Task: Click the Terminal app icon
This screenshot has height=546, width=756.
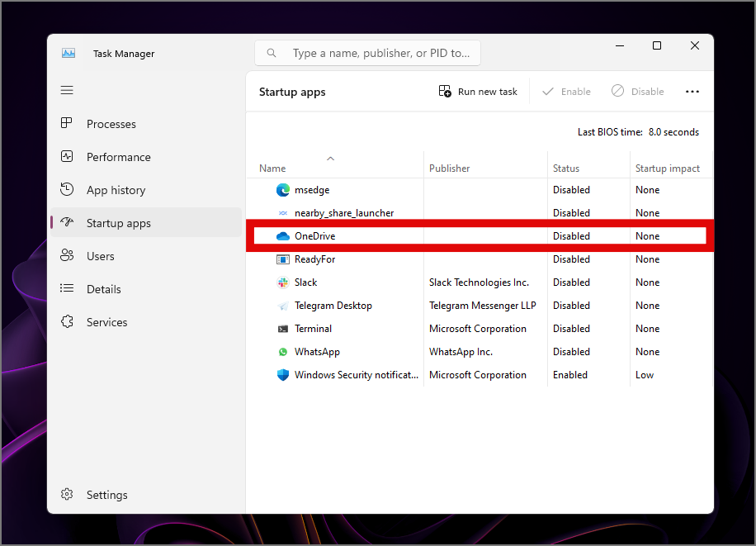Action: 282,329
